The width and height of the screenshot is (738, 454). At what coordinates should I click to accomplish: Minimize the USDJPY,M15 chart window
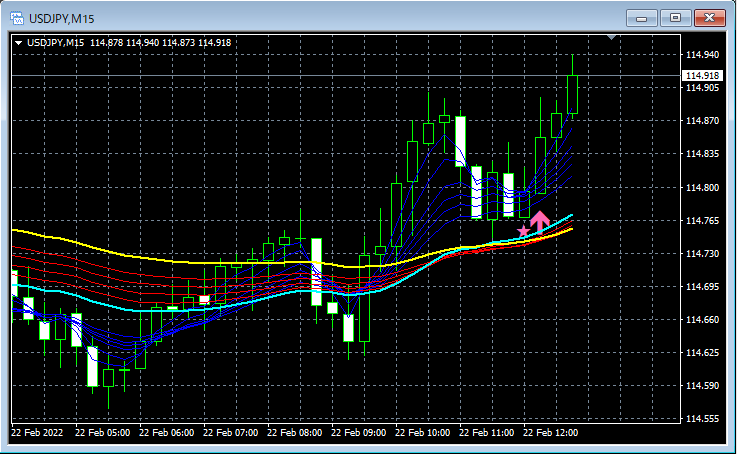point(642,18)
